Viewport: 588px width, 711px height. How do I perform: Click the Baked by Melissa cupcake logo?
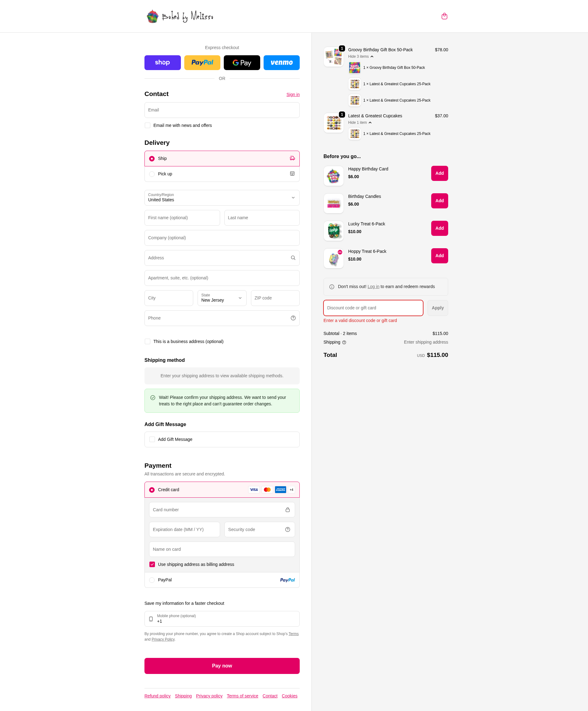click(x=180, y=16)
